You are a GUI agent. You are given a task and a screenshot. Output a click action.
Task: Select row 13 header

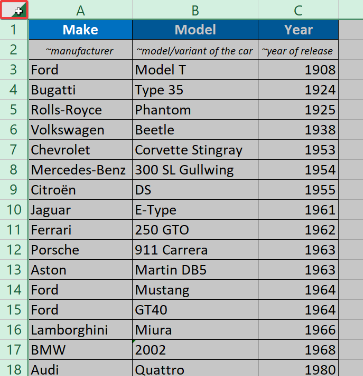(14, 270)
